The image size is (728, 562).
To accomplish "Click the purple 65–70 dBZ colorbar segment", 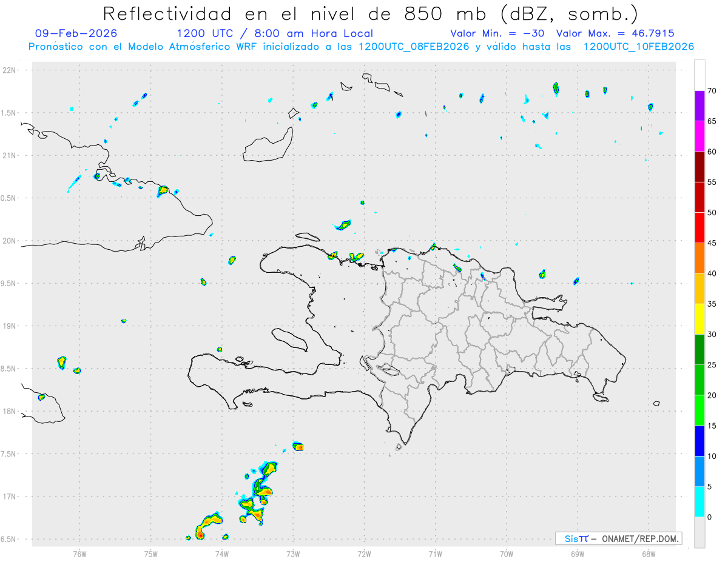I will pyautogui.click(x=699, y=105).
